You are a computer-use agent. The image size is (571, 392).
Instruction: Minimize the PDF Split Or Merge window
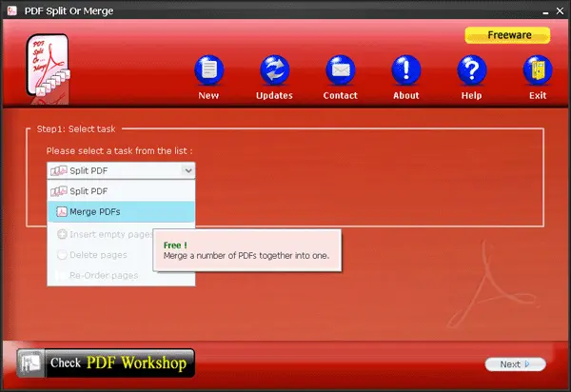pos(545,11)
